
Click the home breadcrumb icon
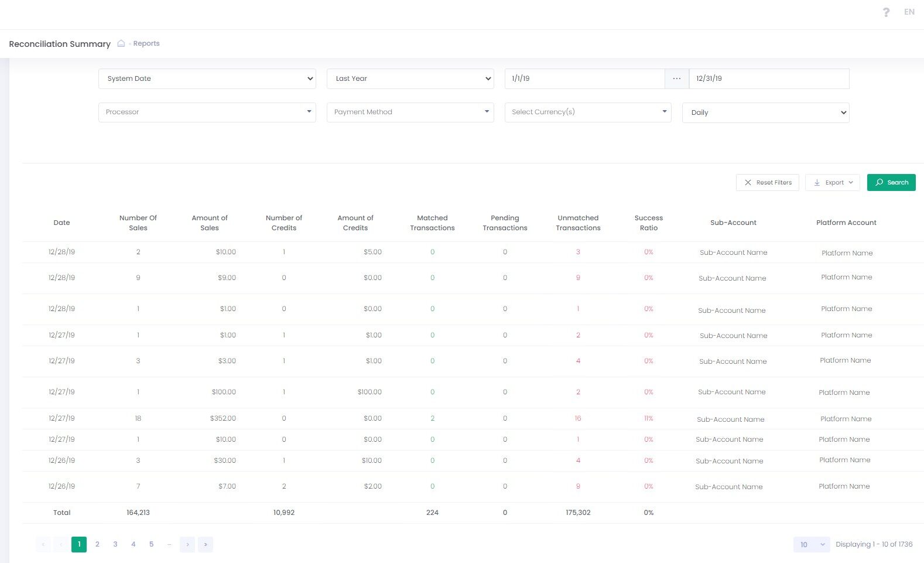coord(121,43)
